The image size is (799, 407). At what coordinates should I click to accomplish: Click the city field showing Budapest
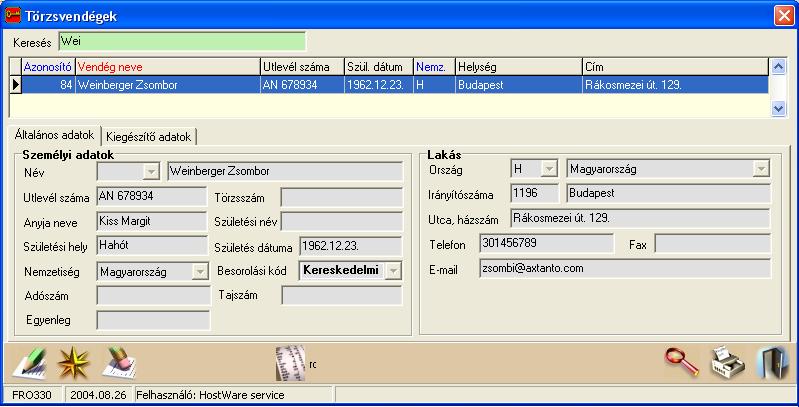pyautogui.click(x=668, y=194)
